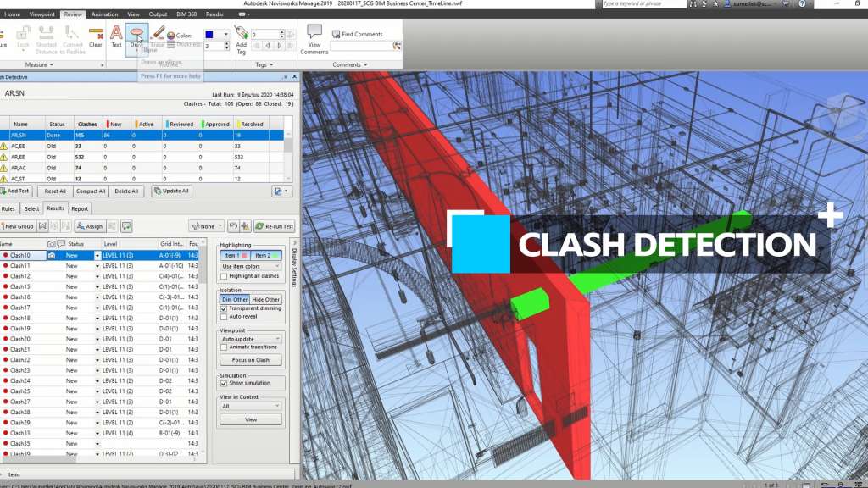Open the redline color swatch picker

(x=216, y=34)
